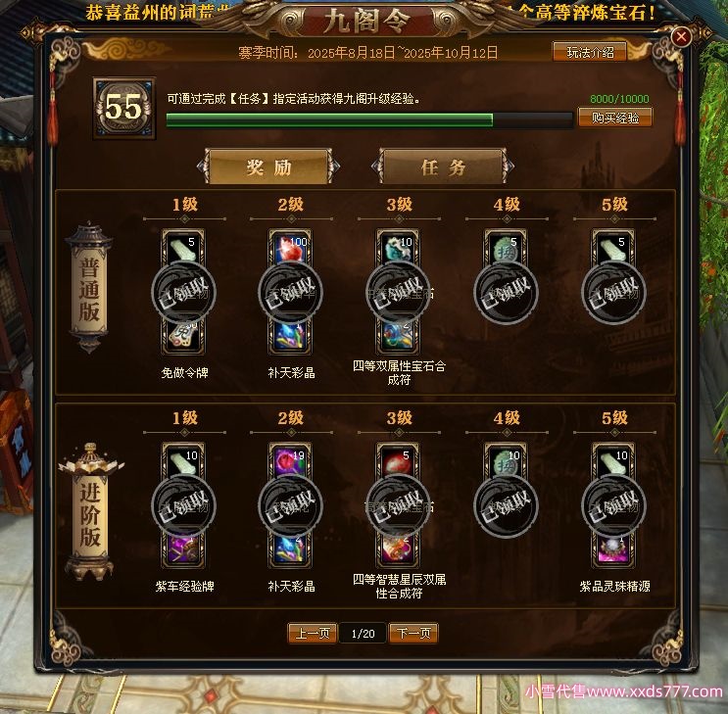Click the 补天彩晶 icon in the 进阶版 row
Viewport: 728px width, 714px height.
pos(291,550)
